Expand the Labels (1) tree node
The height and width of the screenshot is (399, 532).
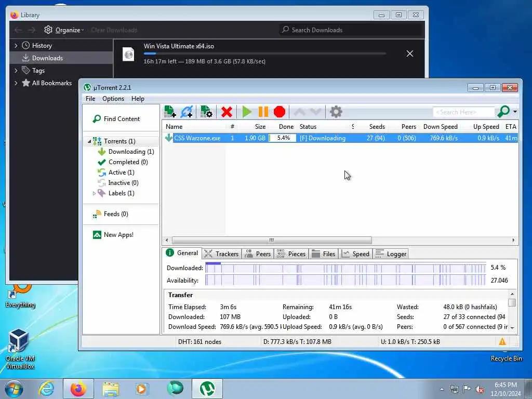coord(94,193)
